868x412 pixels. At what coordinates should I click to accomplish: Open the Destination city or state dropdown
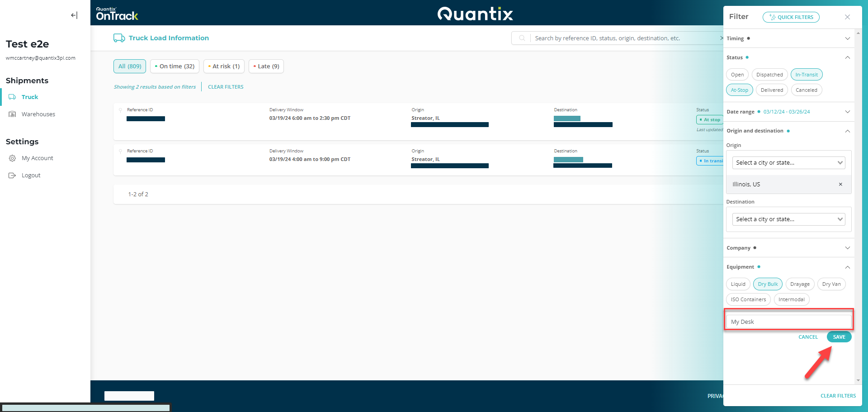click(x=788, y=219)
